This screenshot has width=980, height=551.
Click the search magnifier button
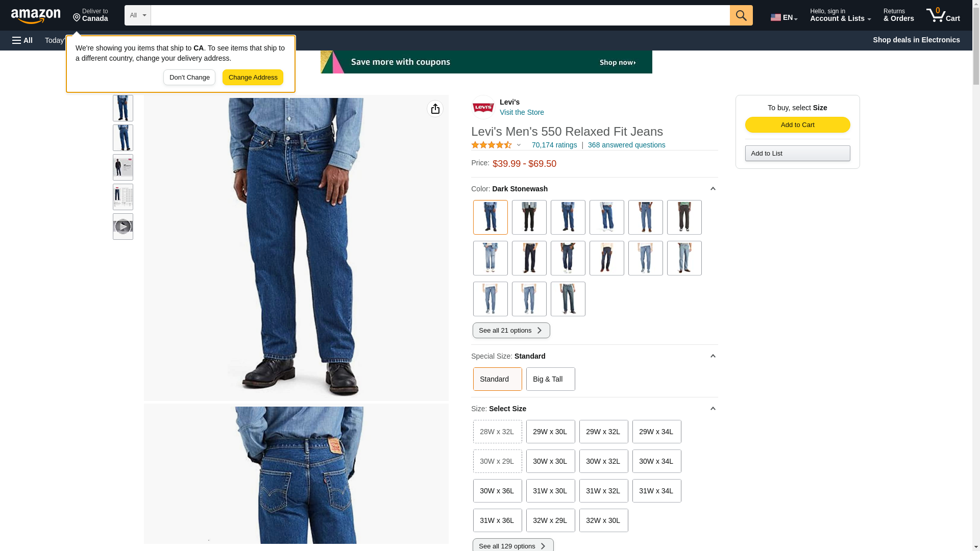click(741, 15)
